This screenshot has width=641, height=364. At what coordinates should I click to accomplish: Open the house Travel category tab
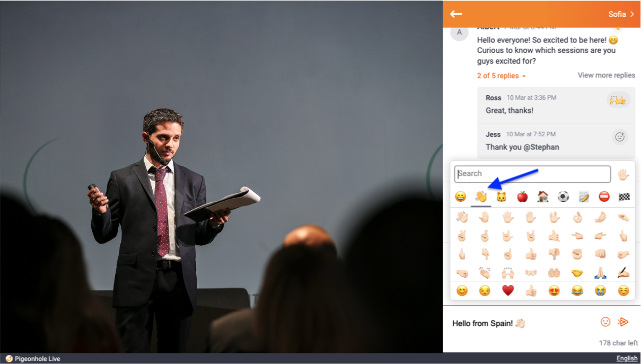pyautogui.click(x=542, y=197)
